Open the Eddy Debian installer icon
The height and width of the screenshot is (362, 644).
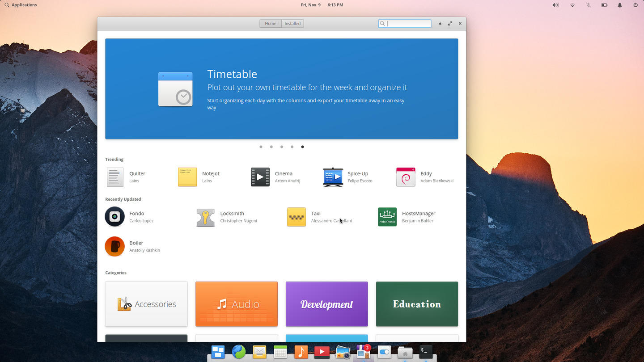(406, 177)
